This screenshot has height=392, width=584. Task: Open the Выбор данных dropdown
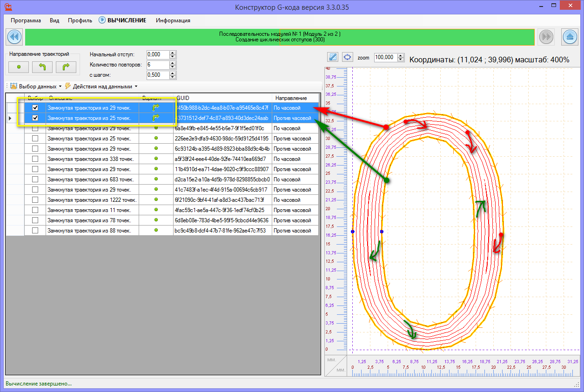pyautogui.click(x=36, y=86)
